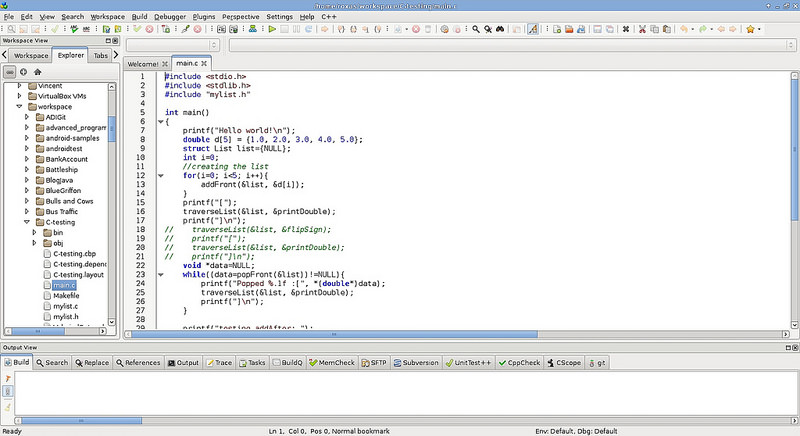800x436 pixels.
Task: Collapse the C-testing folder
Action: click(x=27, y=222)
